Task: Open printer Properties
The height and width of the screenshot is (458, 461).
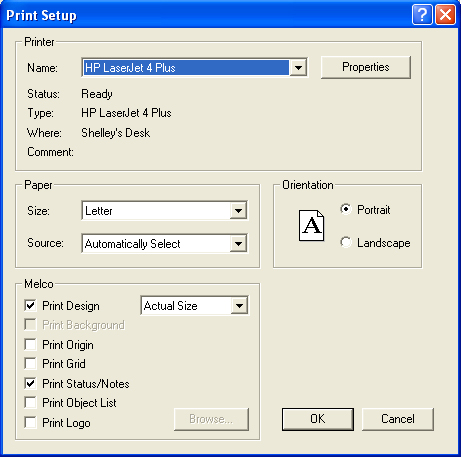Action: pyautogui.click(x=366, y=67)
